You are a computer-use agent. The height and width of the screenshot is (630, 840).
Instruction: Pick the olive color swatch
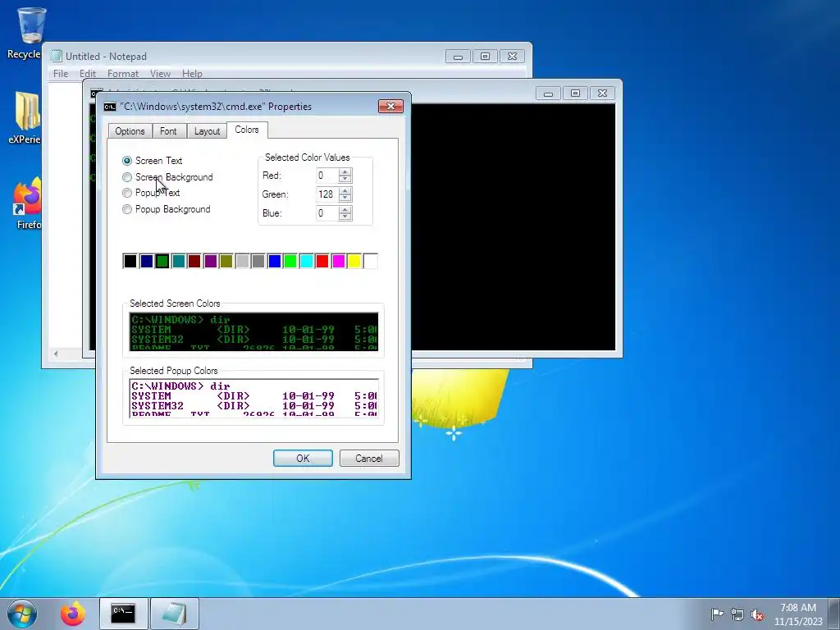(226, 261)
